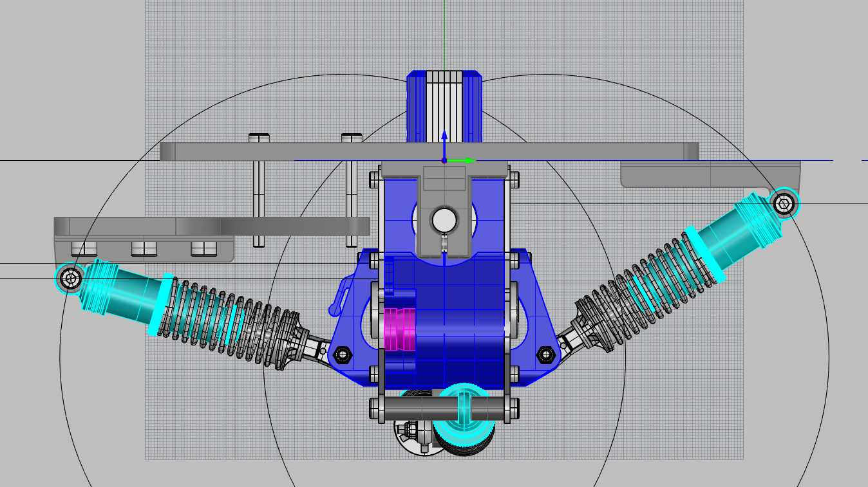Select the right vertical bolt through the plate
The width and height of the screenshot is (868, 487).
click(x=352, y=190)
